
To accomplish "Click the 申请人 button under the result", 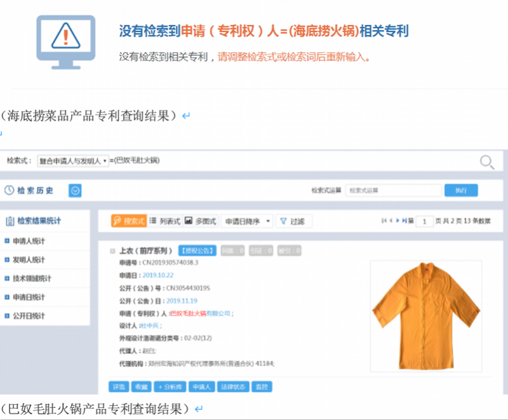I will [201, 386].
